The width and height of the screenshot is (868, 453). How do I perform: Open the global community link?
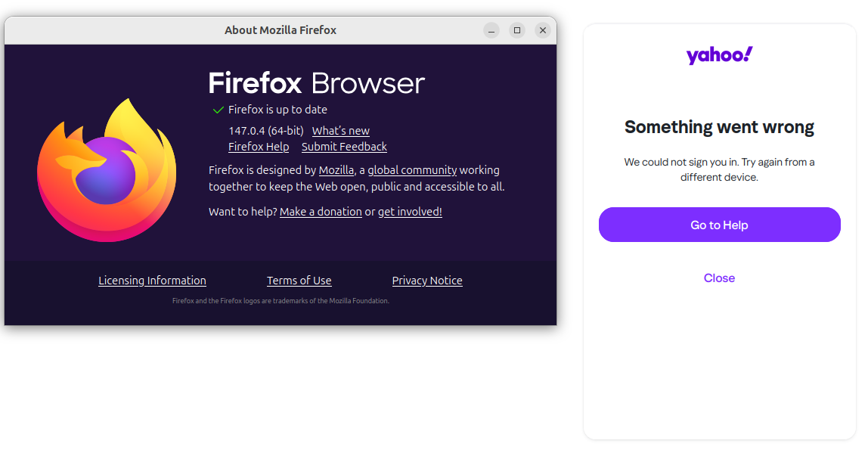(x=412, y=170)
